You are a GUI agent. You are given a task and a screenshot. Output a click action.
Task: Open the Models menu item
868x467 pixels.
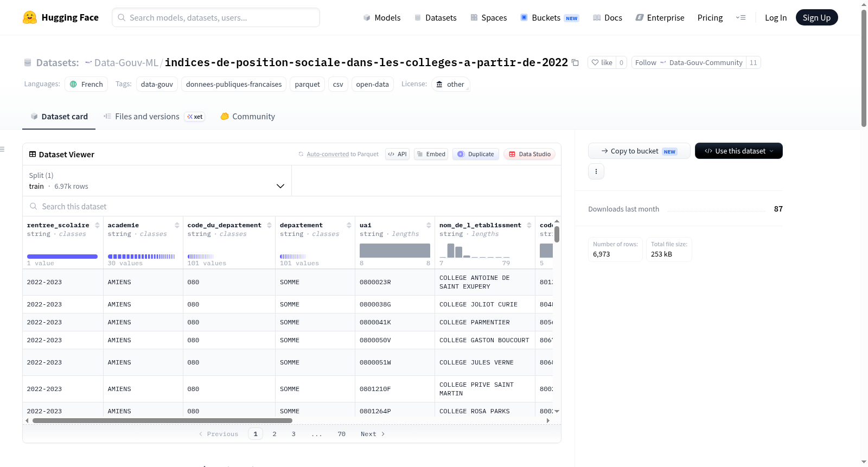[382, 17]
